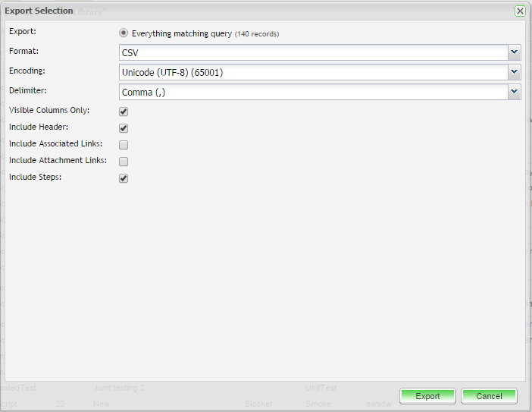Click the Visible Columns Only label text
Viewport: 532px width, 412px height.
pos(49,110)
